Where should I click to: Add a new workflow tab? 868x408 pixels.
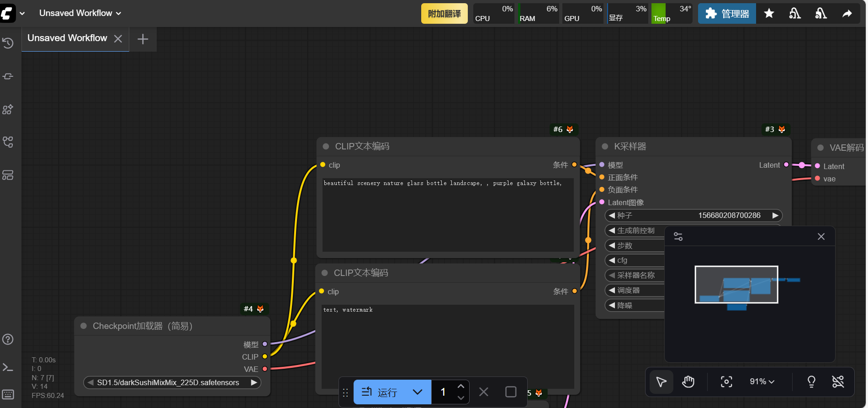143,39
